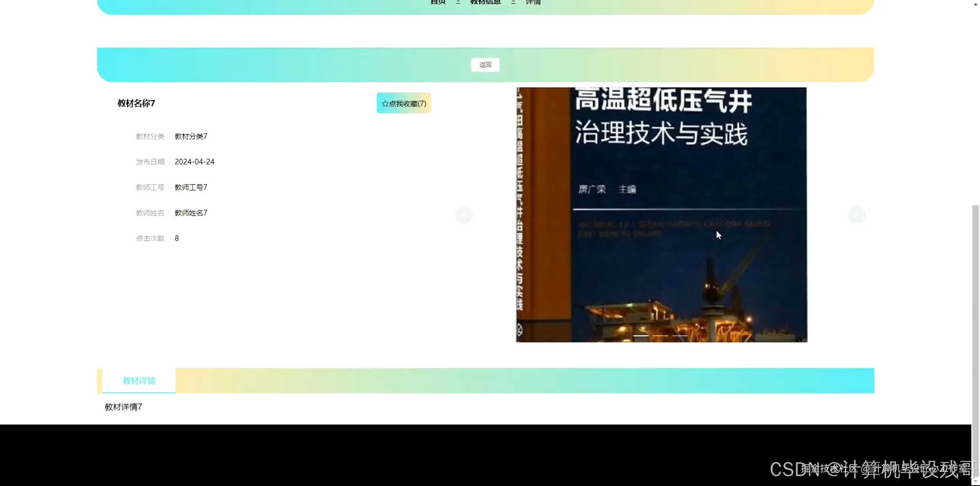Click the 点击次数 label
The height and width of the screenshot is (486, 980).
(150, 238)
